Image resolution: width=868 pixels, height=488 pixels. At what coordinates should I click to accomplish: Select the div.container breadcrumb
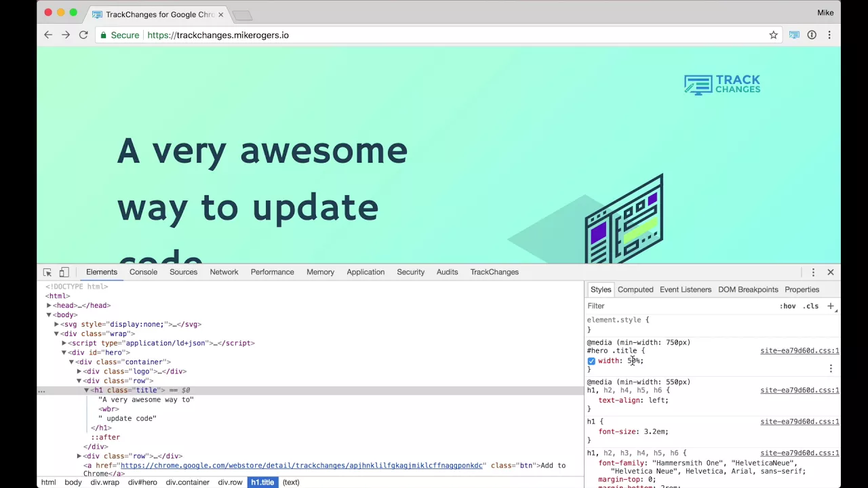[188, 483]
